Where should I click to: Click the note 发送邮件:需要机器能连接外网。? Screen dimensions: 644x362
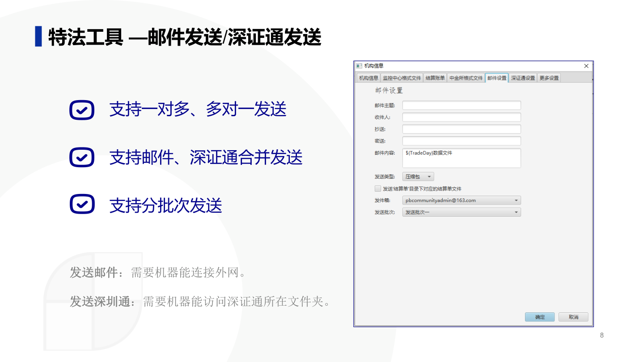pos(157,273)
